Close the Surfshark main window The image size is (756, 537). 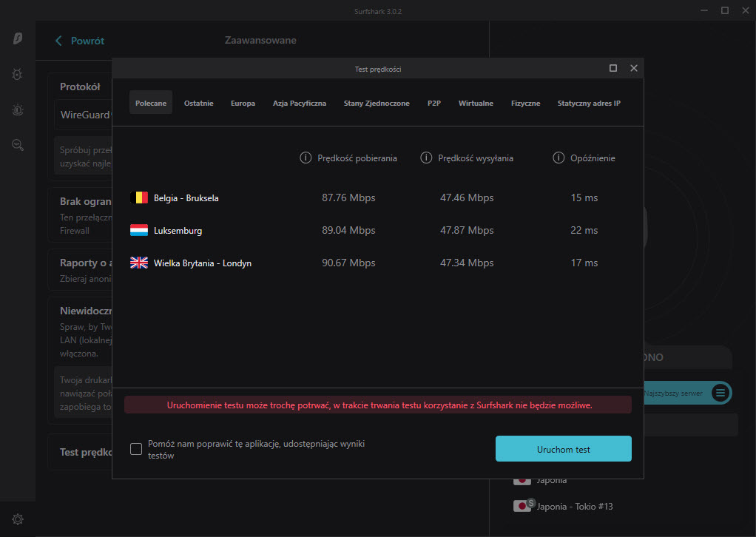746,10
